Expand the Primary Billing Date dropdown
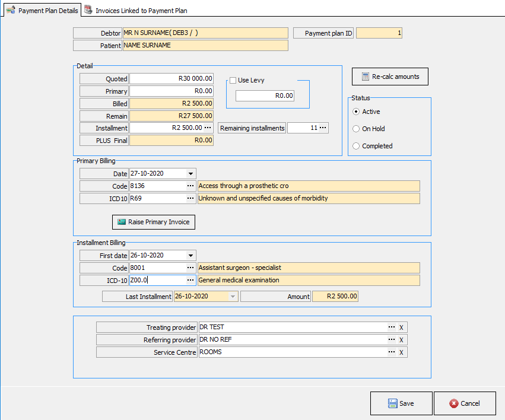The width and height of the screenshot is (505, 420). click(x=190, y=174)
